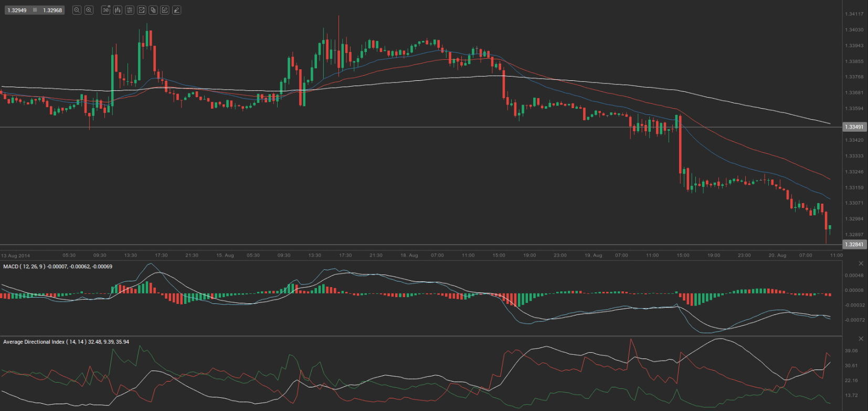Screen dimensions: 868x411
Task: Click the 18. Aug date on time axis
Action: tap(409, 256)
